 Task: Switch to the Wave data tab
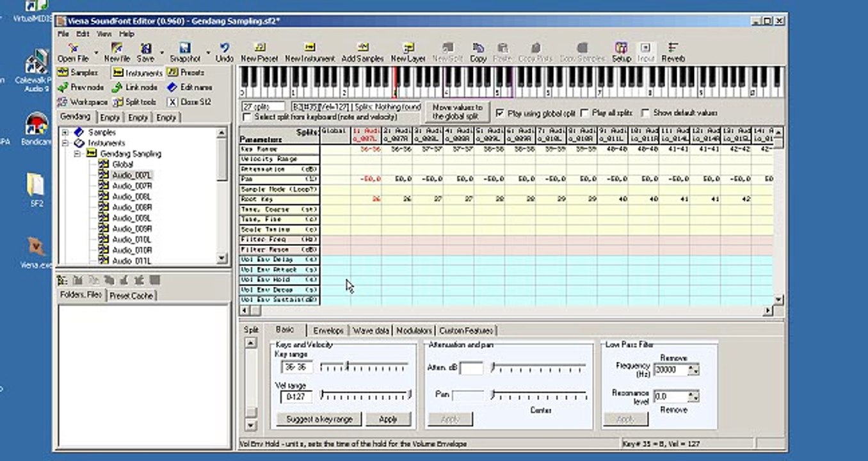[x=371, y=330]
